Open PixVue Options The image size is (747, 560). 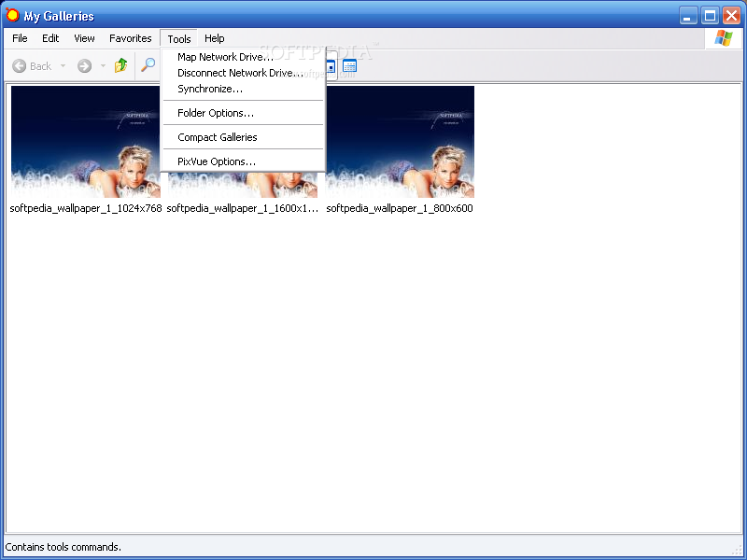tap(244, 161)
